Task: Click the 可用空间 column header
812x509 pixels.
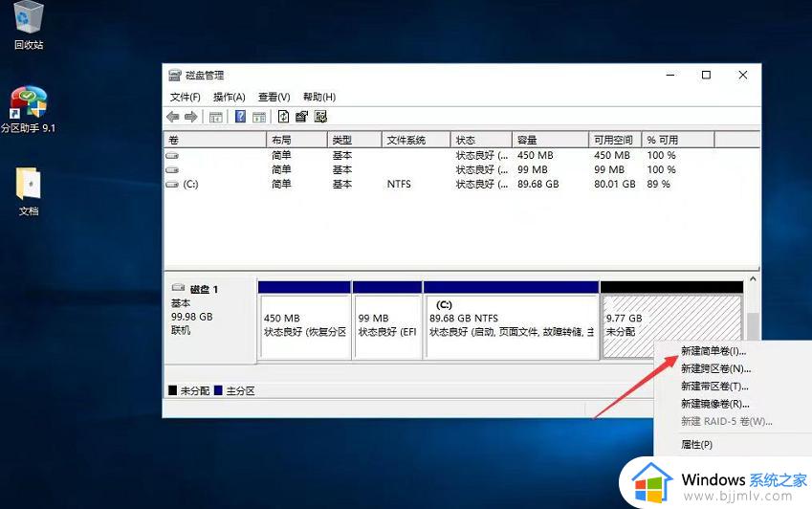Action: tap(615, 140)
